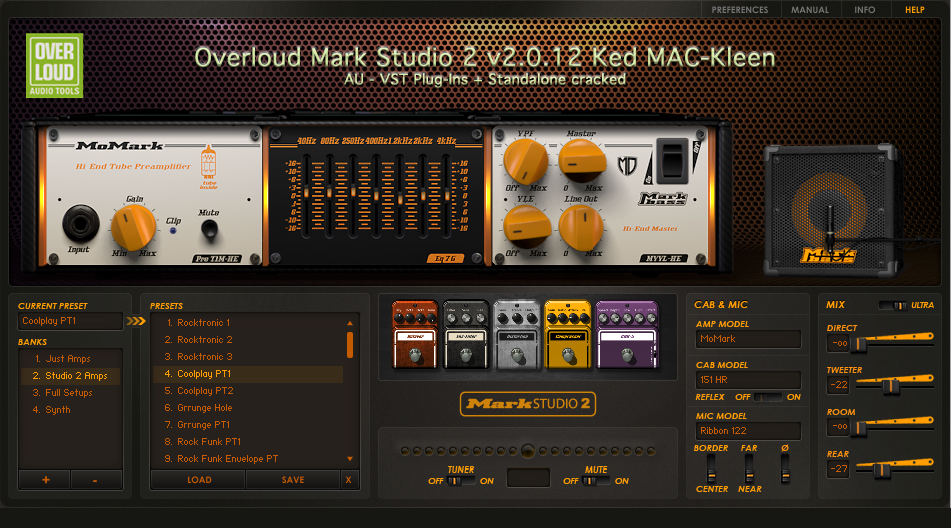Click the 40Hz EQ band fader
The image size is (951, 528).
[307, 193]
